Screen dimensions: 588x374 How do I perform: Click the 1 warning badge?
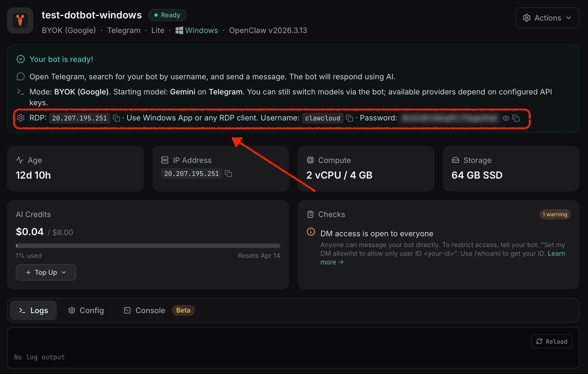pos(555,214)
